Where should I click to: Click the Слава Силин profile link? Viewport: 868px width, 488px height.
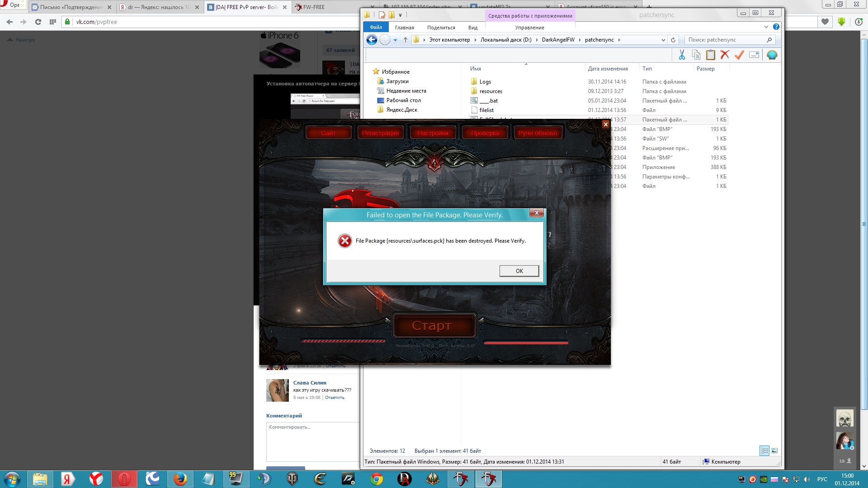tap(310, 383)
